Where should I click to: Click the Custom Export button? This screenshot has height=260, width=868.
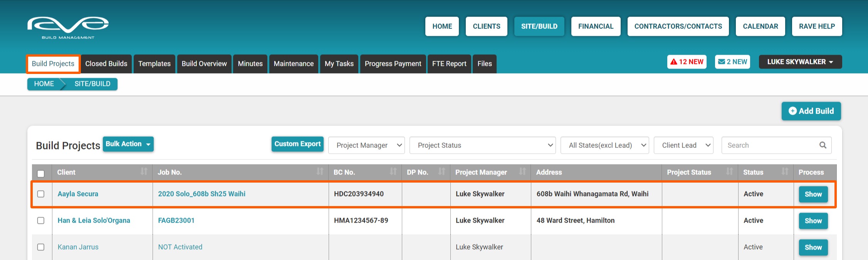297,144
